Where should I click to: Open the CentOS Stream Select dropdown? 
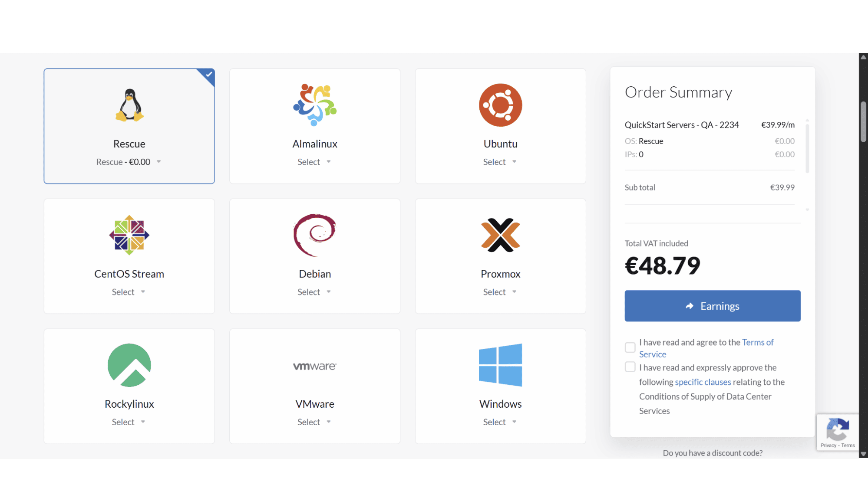pos(129,292)
